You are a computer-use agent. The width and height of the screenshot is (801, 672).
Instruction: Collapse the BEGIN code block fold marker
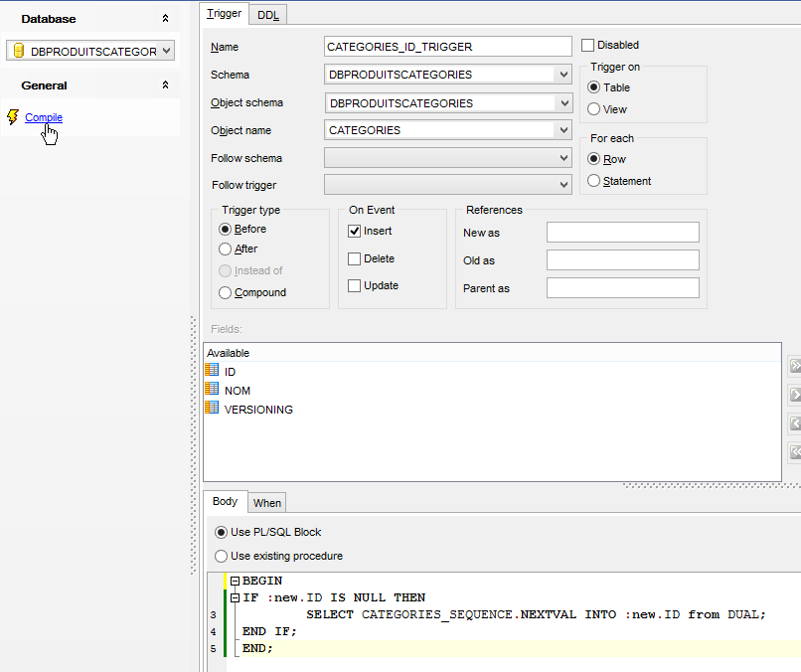235,581
